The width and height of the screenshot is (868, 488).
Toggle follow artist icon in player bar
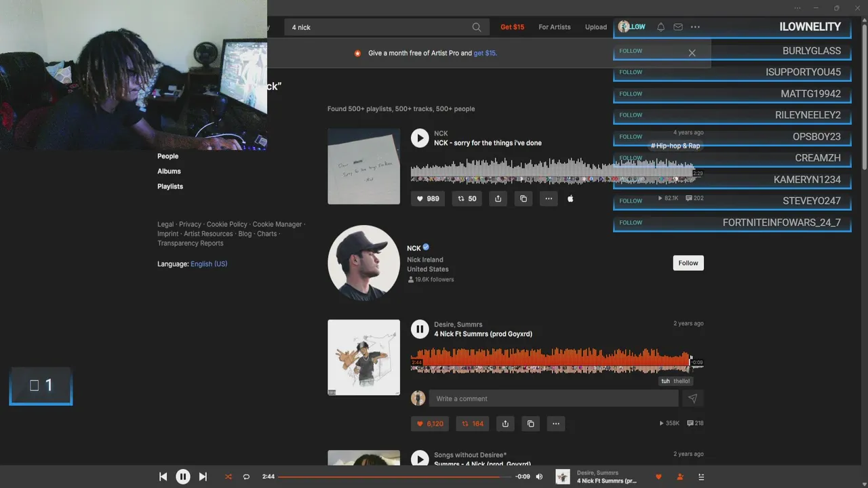[x=680, y=476]
